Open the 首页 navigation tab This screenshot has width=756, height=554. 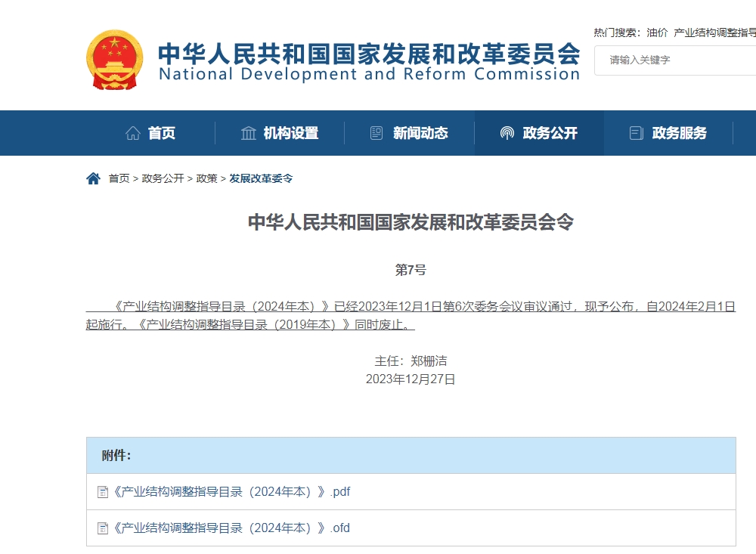[x=160, y=133]
